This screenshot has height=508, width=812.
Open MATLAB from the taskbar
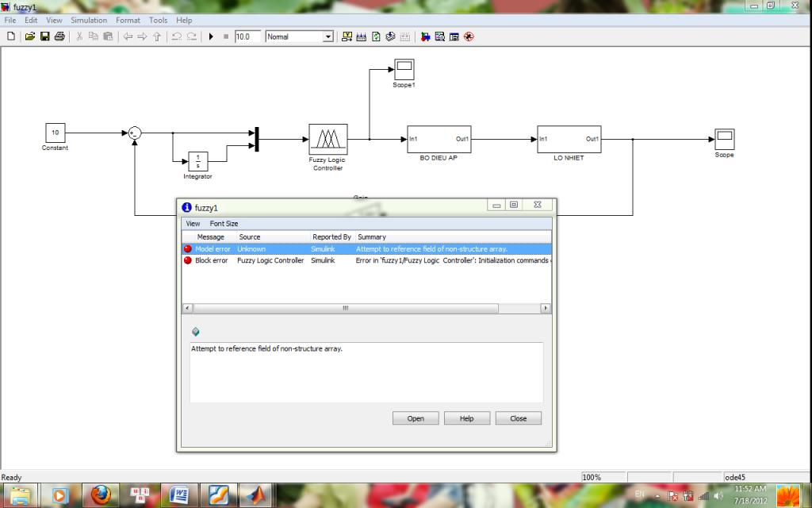tap(256, 495)
